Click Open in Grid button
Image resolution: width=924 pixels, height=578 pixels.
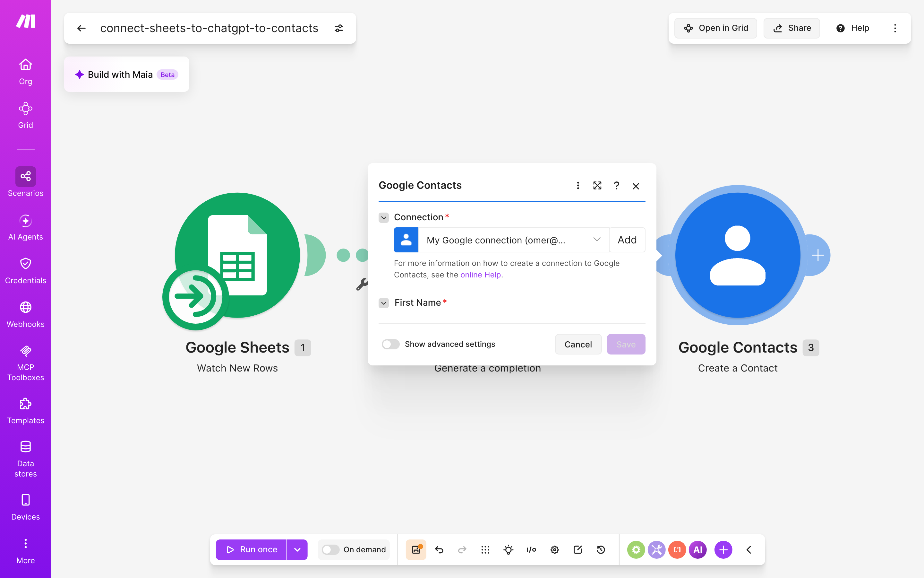pos(715,28)
